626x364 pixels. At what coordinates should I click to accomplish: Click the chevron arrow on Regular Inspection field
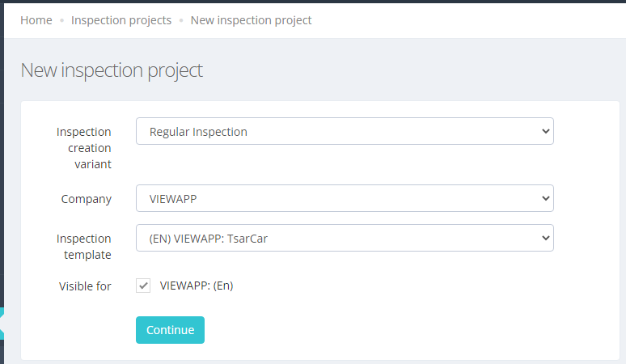[x=545, y=131]
